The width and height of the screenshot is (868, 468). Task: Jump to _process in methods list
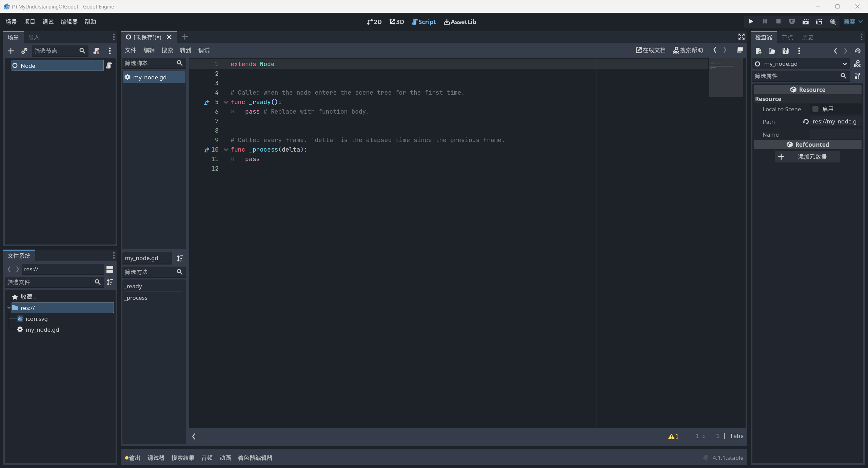136,298
